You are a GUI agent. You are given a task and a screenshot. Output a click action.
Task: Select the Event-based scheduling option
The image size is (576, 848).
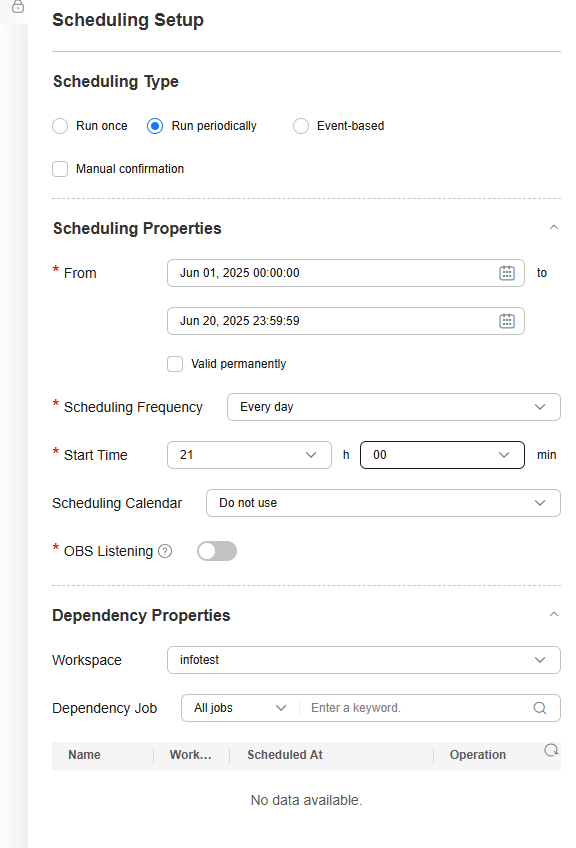[x=301, y=126]
